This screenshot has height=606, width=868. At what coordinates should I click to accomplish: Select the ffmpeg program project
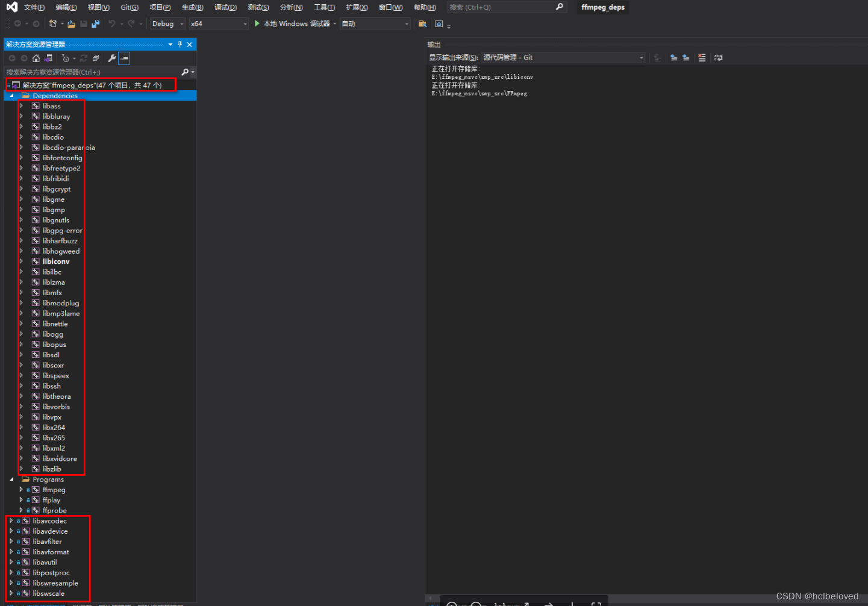54,489
